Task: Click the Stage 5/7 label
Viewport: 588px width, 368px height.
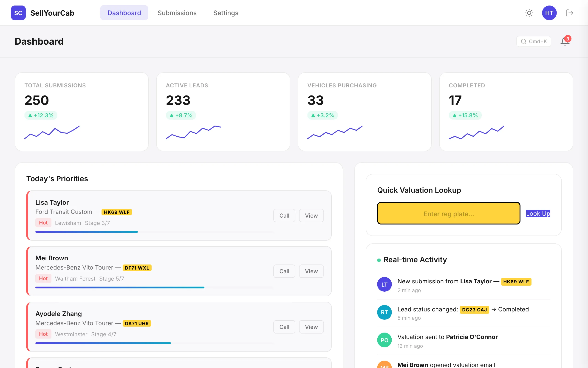Action: coord(112,279)
